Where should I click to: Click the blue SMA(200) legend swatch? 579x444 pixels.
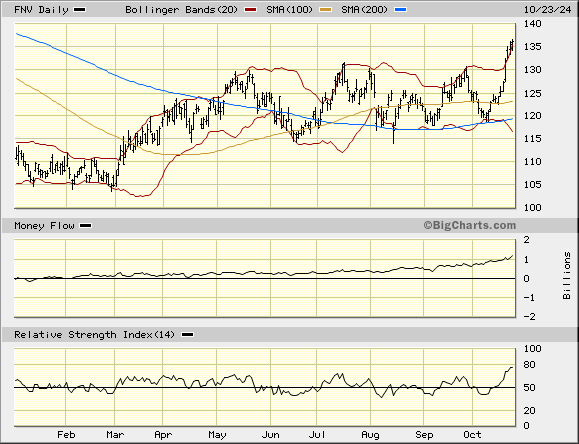point(401,10)
